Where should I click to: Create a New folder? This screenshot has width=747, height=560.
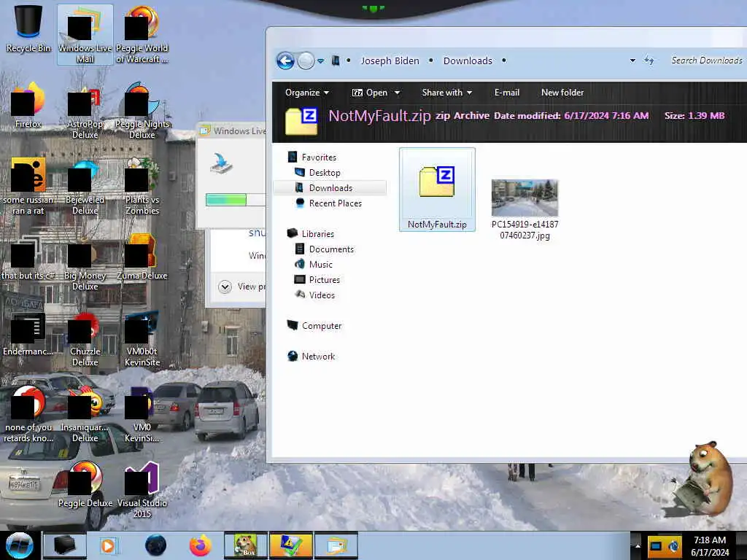click(562, 93)
